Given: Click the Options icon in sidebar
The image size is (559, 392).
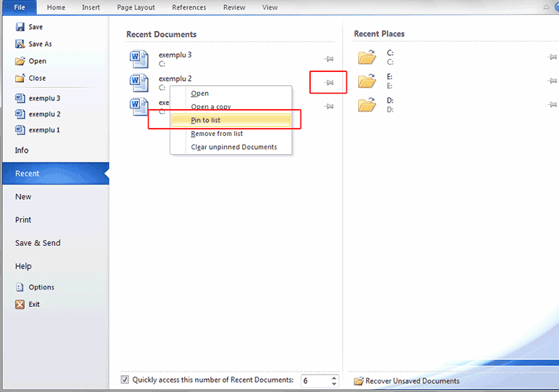Looking at the screenshot, I should [x=20, y=287].
